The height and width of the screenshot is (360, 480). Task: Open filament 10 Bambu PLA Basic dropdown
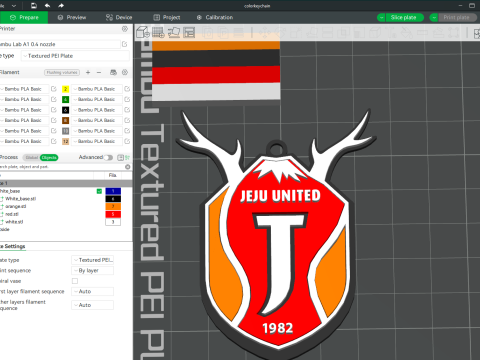tap(97, 131)
